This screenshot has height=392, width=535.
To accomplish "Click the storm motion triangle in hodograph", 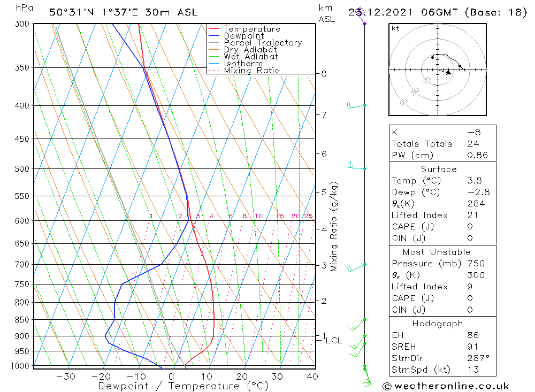I will 449,72.
